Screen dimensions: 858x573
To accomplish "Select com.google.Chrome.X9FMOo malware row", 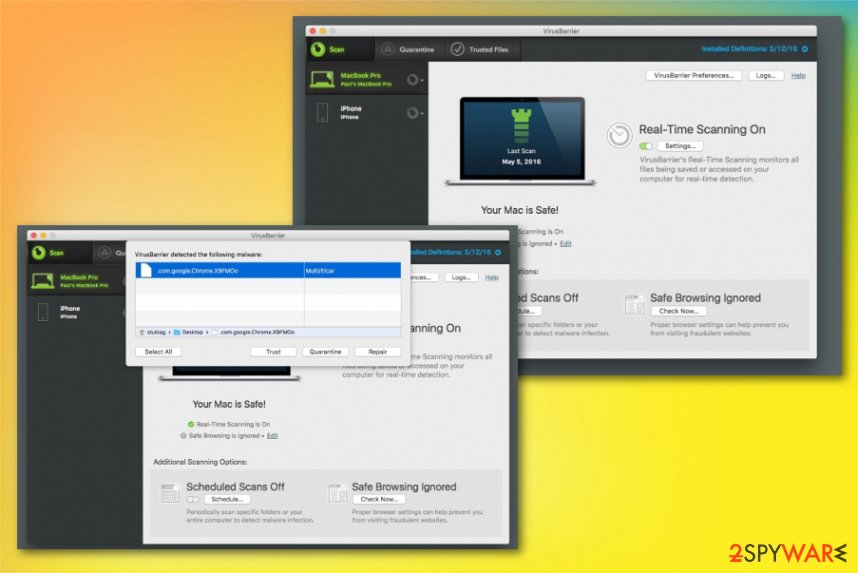I will click(x=268, y=270).
